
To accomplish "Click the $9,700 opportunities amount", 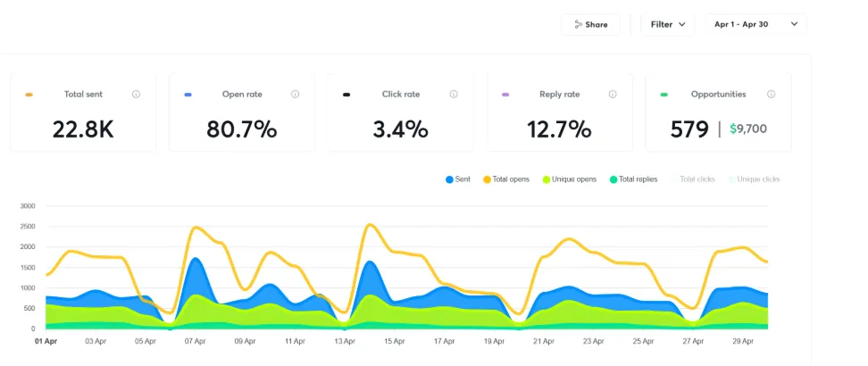I will 748,129.
